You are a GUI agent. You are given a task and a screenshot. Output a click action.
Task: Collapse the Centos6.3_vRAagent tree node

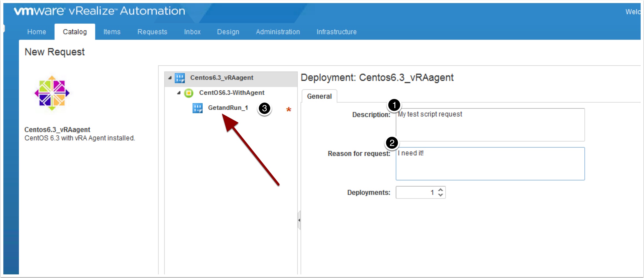[x=170, y=78]
